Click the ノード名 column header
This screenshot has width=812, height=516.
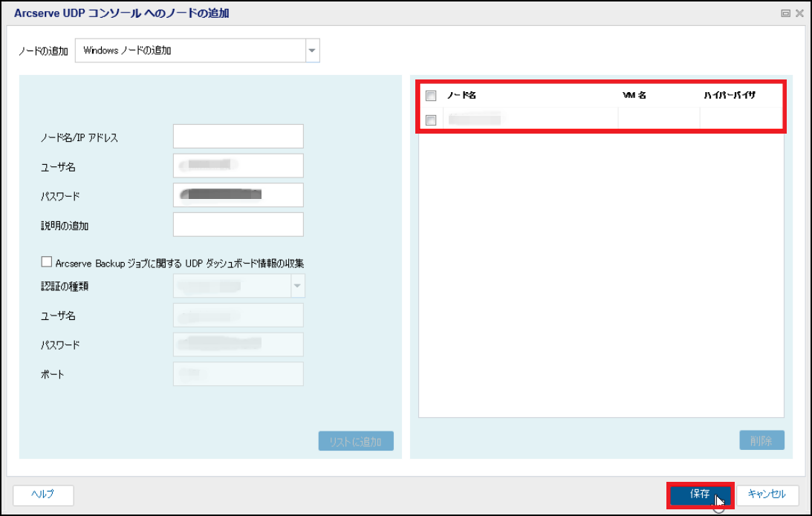pos(461,95)
